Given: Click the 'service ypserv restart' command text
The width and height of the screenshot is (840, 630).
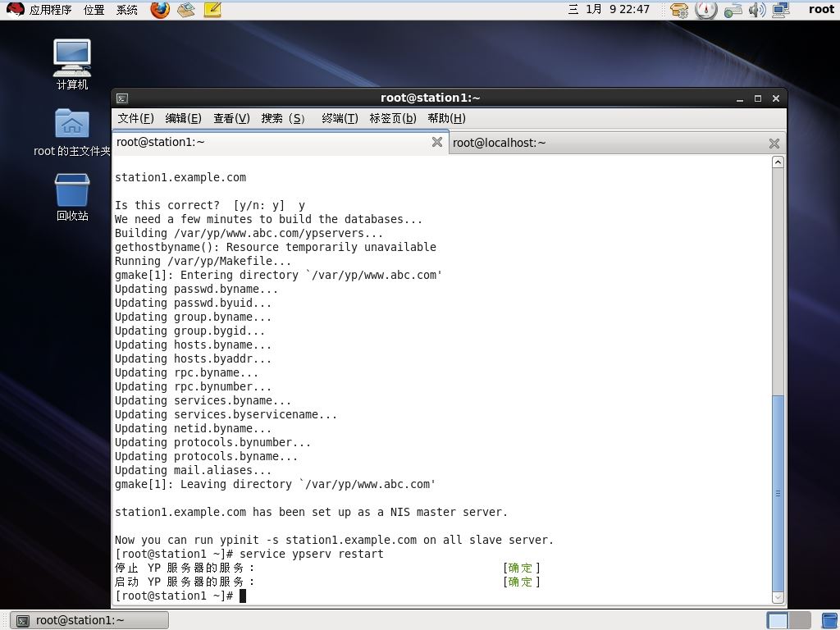Looking at the screenshot, I should tap(311, 554).
